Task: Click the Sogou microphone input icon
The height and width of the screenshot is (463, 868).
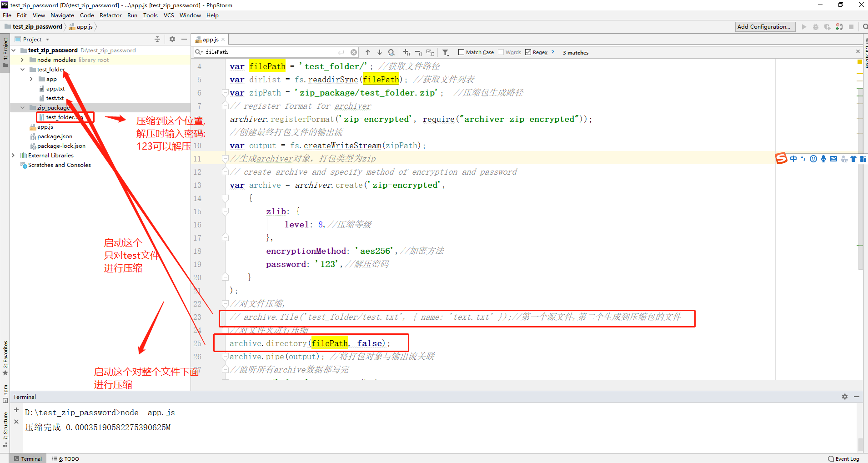Action: point(823,158)
